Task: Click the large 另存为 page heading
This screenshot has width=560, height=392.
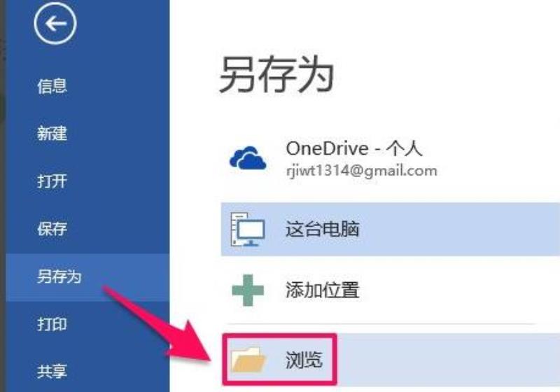Action: 276,75
